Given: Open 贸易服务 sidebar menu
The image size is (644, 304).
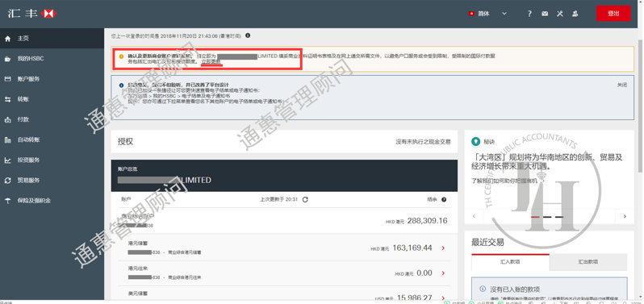Looking at the screenshot, I should [52, 180].
